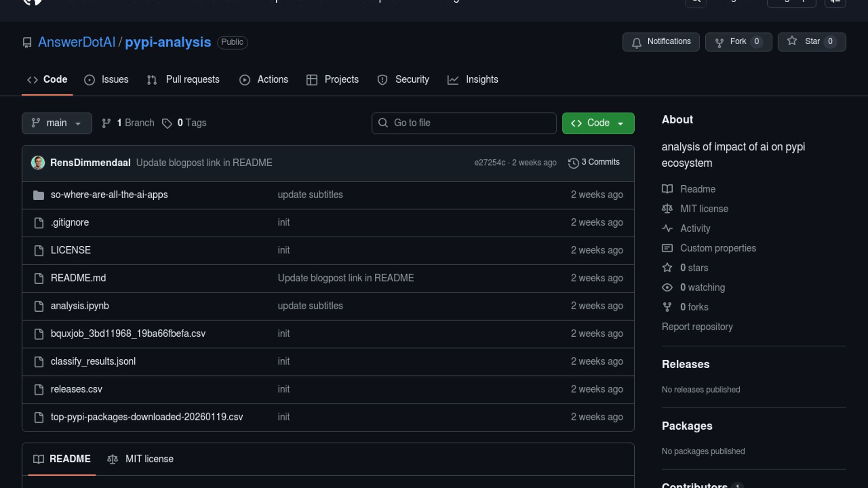The width and height of the screenshot is (868, 488).
Task: Click the AnswerDotAI organization link
Action: (76, 42)
